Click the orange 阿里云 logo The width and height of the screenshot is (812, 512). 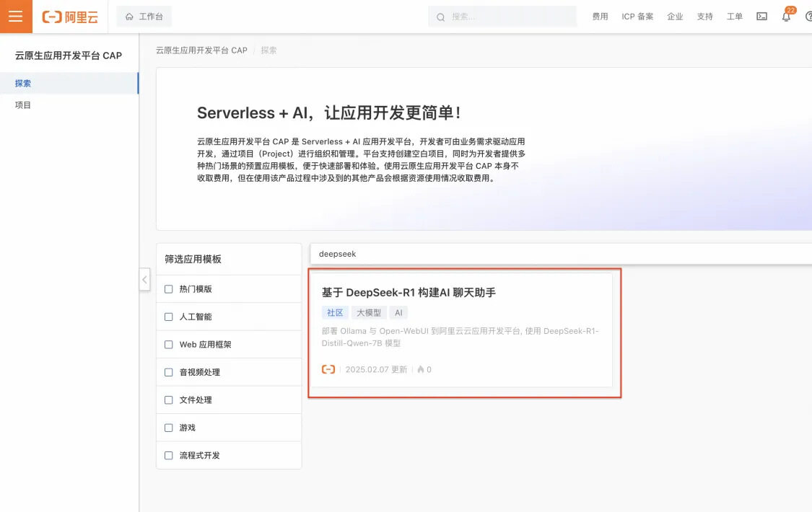pos(70,16)
